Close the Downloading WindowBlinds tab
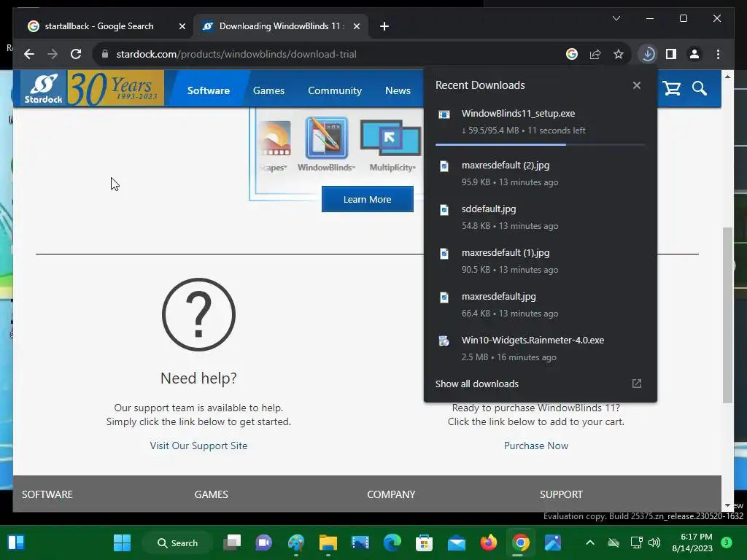 pos(356,26)
